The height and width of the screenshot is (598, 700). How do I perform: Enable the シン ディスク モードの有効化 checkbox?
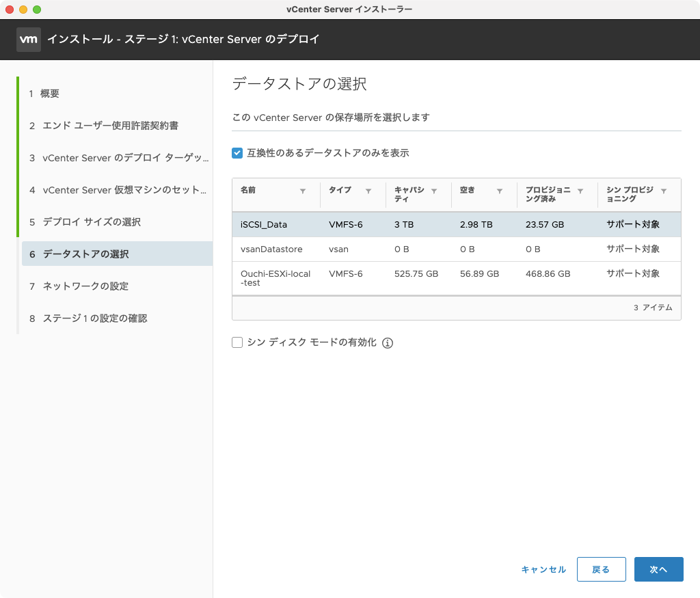238,343
